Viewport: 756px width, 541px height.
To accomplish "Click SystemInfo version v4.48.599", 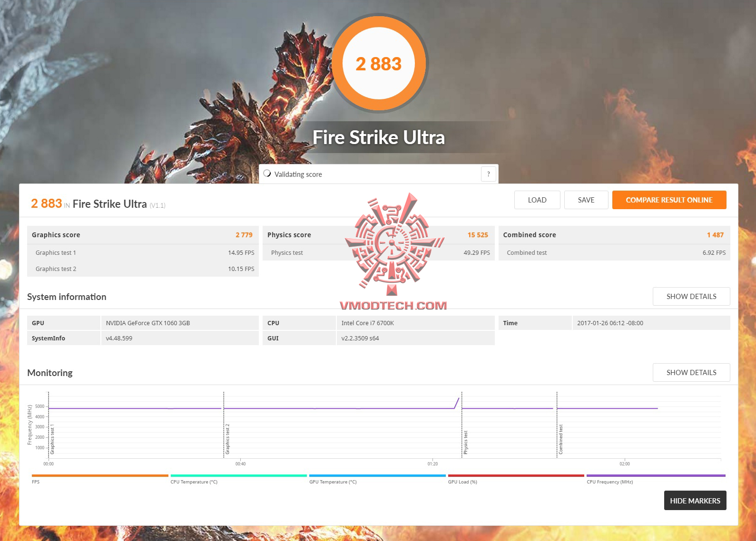I will click(x=119, y=338).
